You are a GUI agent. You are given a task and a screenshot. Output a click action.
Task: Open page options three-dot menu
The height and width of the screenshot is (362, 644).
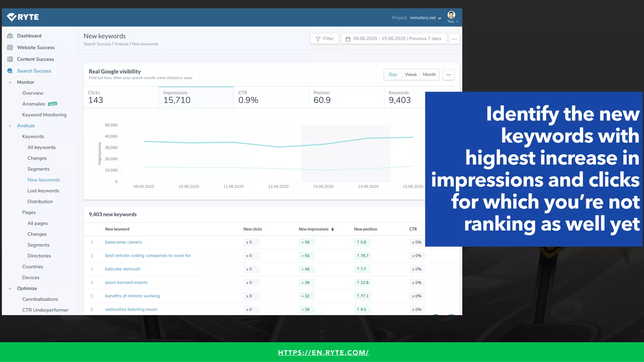tap(454, 39)
